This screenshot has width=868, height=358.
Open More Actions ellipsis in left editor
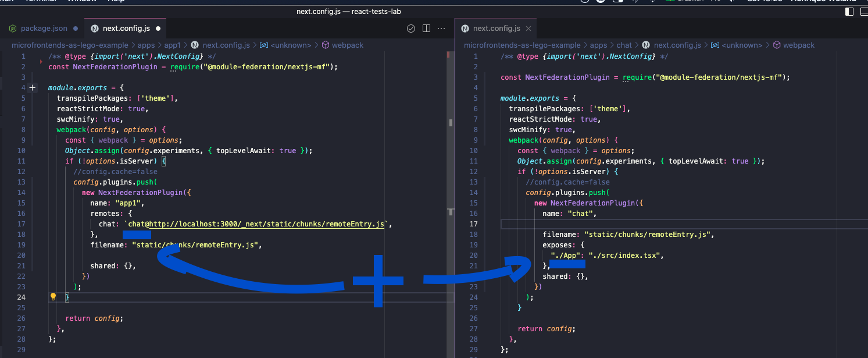[x=442, y=28]
